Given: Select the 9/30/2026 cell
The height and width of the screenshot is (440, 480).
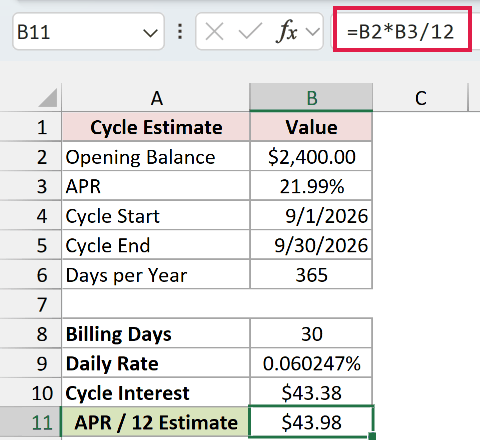Looking at the screenshot, I should point(311,245).
